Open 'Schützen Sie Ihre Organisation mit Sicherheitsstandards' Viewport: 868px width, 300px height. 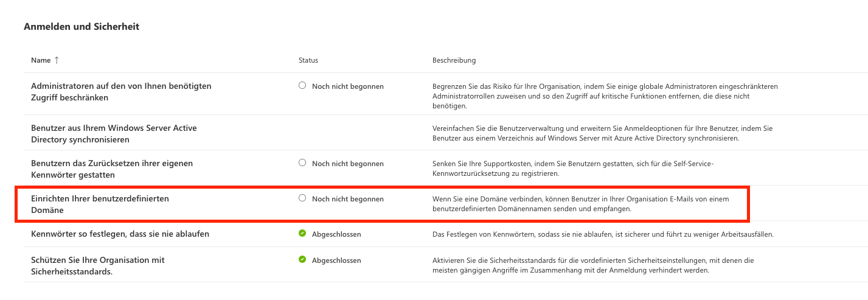coord(98,265)
